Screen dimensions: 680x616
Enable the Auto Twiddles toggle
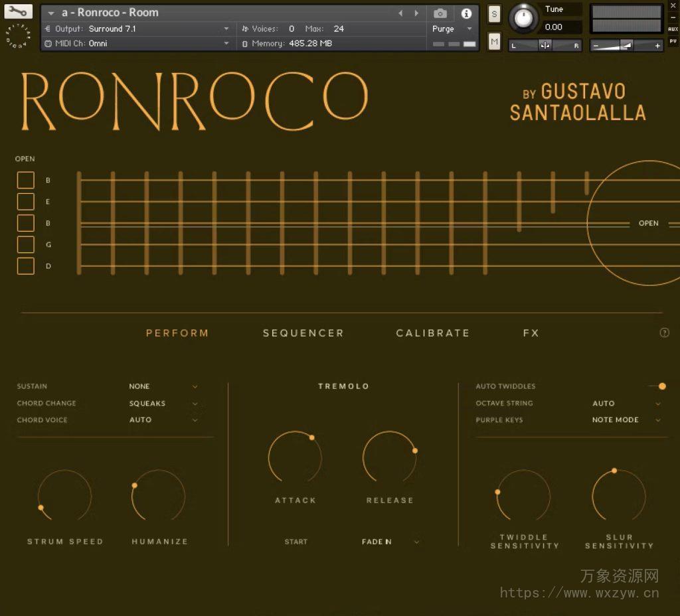click(x=661, y=386)
